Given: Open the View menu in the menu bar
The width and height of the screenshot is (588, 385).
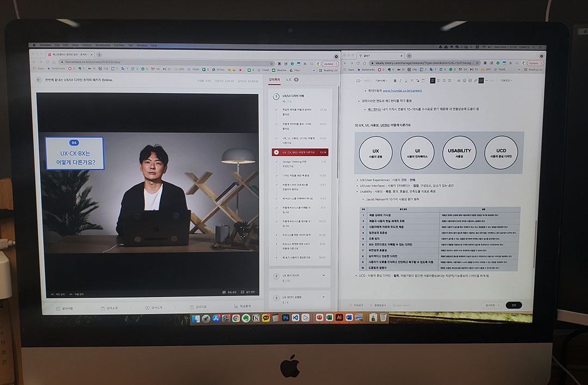Looking at the screenshot, I should [75, 45].
